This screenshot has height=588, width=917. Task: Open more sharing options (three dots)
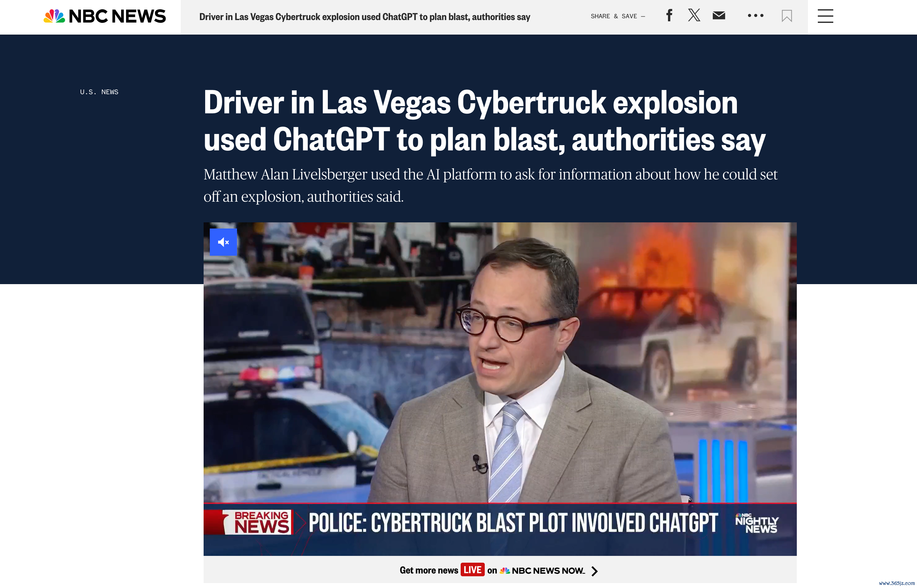(755, 16)
